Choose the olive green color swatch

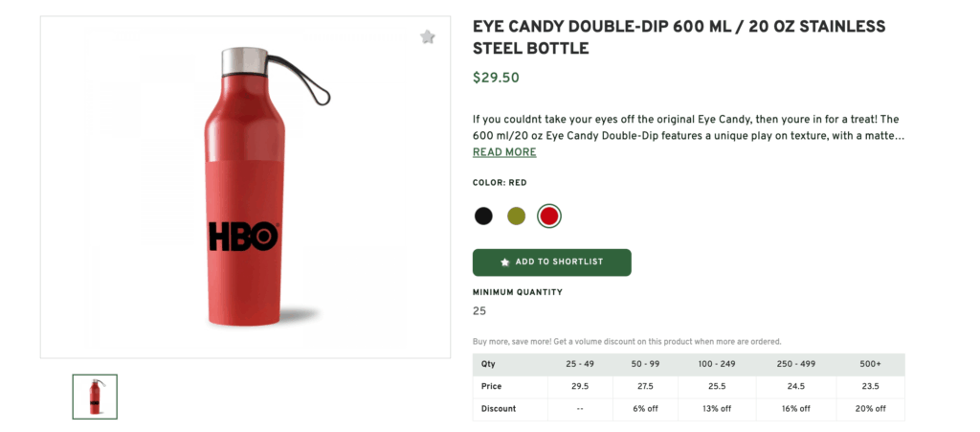(x=517, y=216)
